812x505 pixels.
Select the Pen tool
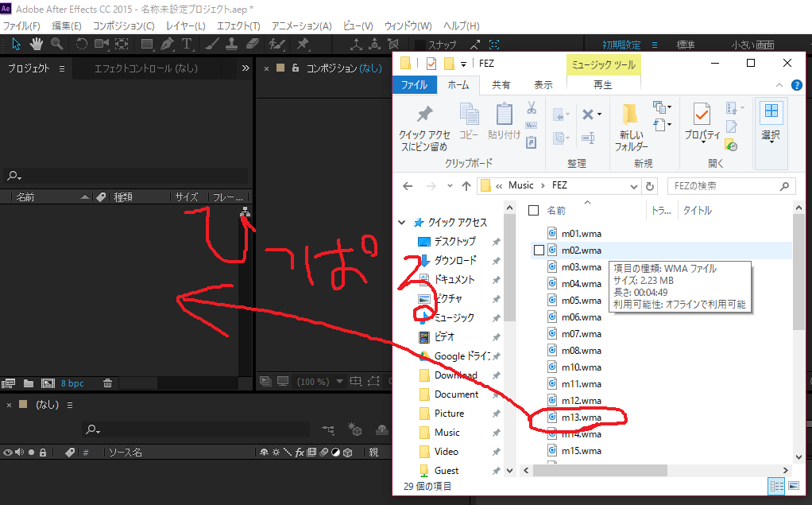pyautogui.click(x=167, y=44)
